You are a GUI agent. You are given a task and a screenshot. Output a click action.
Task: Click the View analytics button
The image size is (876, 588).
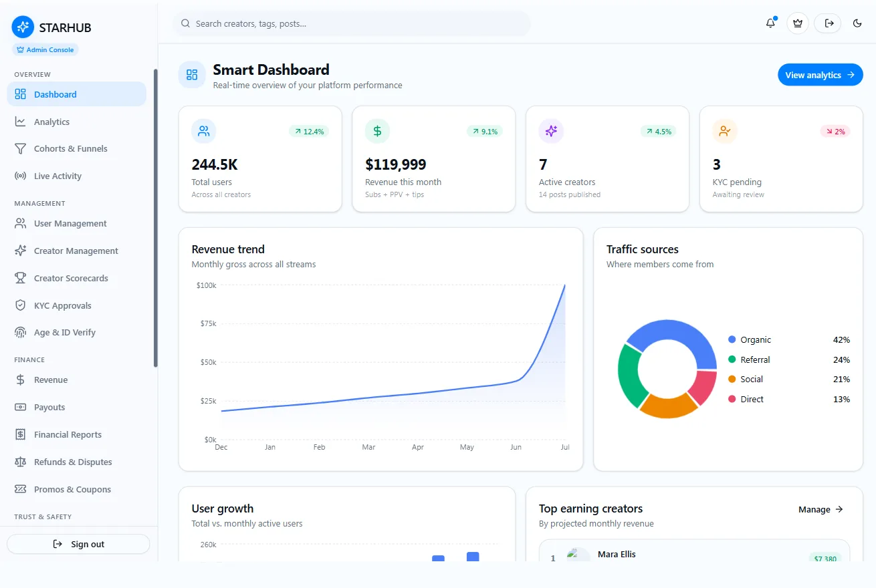click(x=820, y=75)
